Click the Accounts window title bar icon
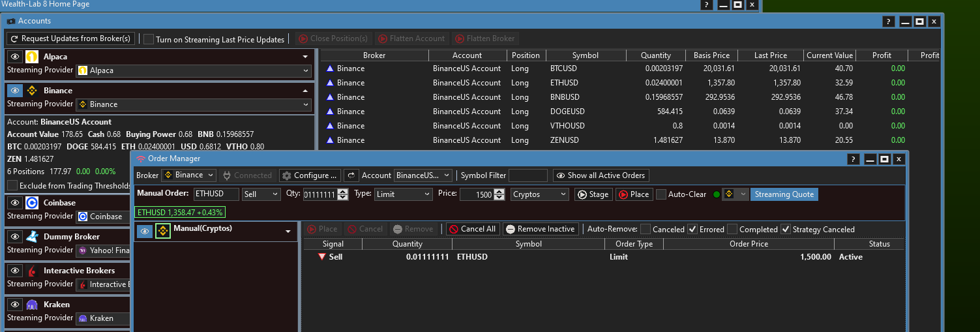The image size is (980, 332). click(x=11, y=22)
